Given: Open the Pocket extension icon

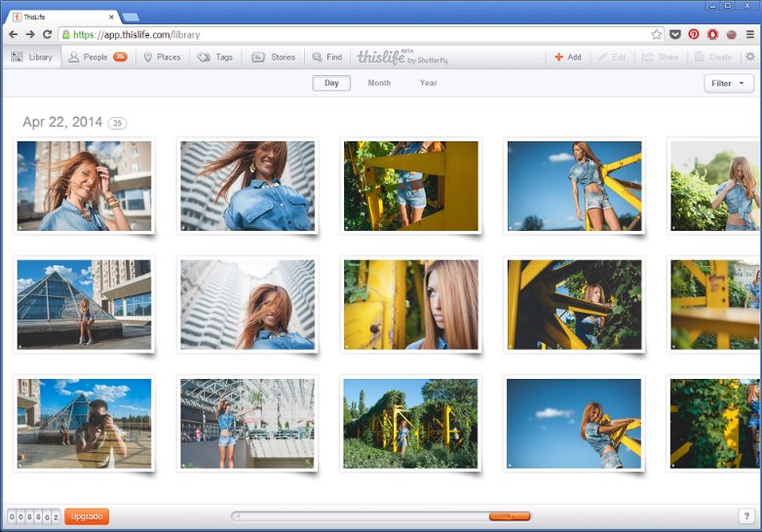Looking at the screenshot, I should point(675,34).
